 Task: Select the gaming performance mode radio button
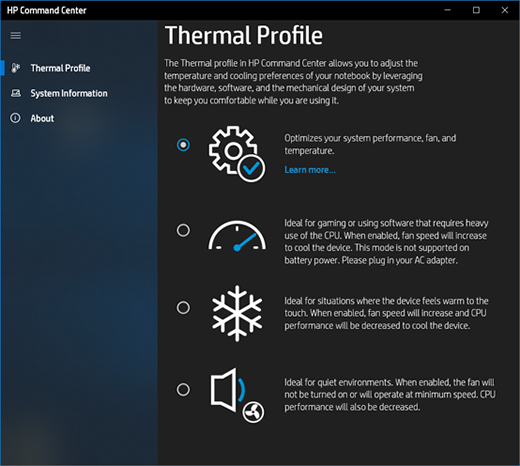click(183, 230)
